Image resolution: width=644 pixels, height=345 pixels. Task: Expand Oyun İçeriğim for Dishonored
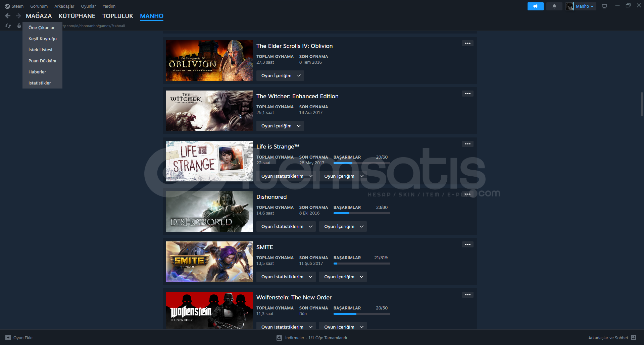point(343,226)
